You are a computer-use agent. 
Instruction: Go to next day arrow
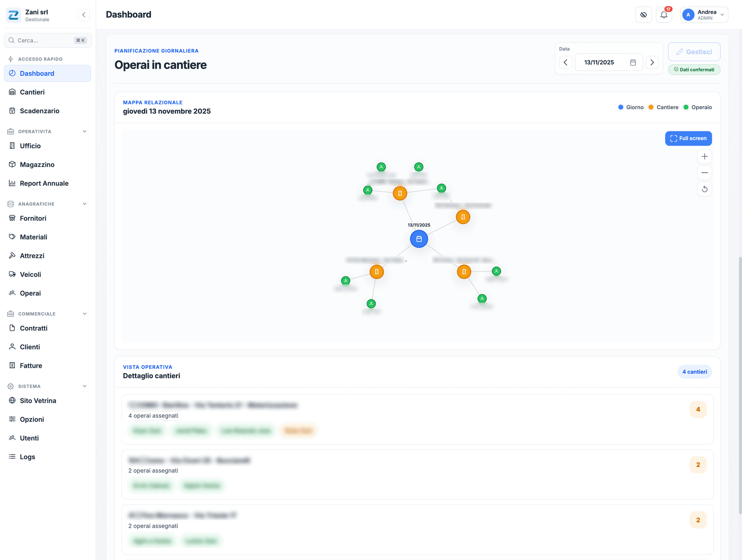pos(652,62)
